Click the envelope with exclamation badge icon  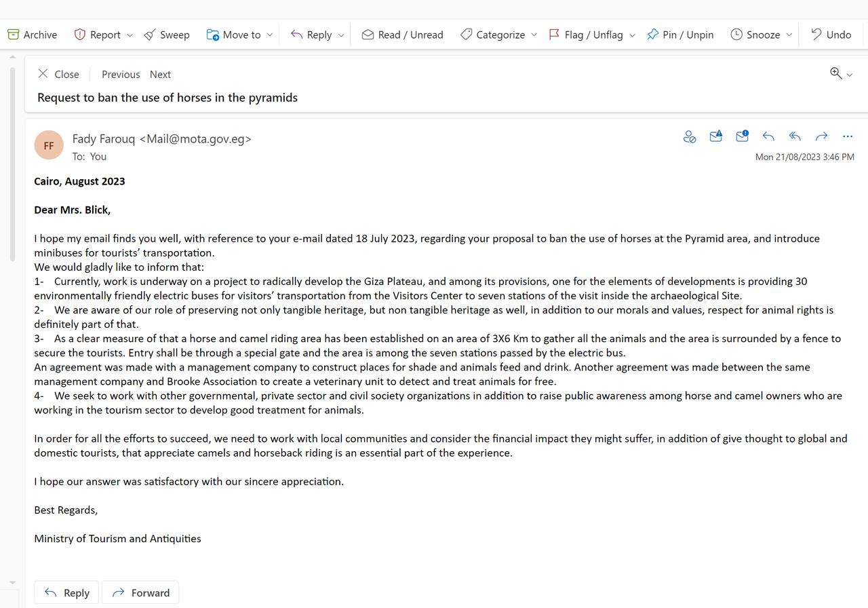tap(742, 136)
